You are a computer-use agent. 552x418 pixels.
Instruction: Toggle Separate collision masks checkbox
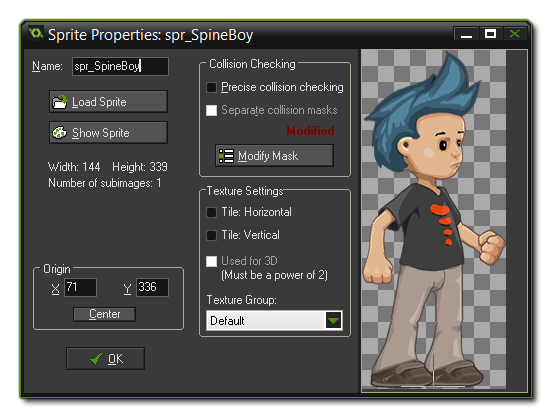212,110
